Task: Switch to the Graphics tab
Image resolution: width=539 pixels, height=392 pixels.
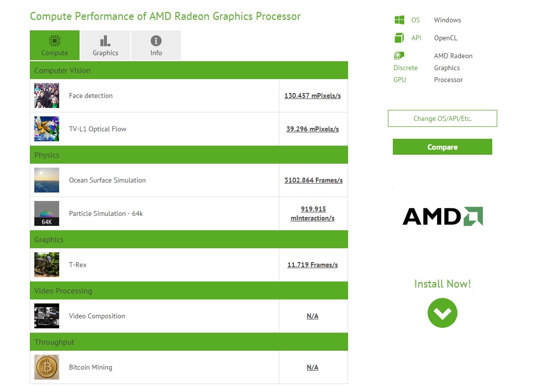Action: 105,45
